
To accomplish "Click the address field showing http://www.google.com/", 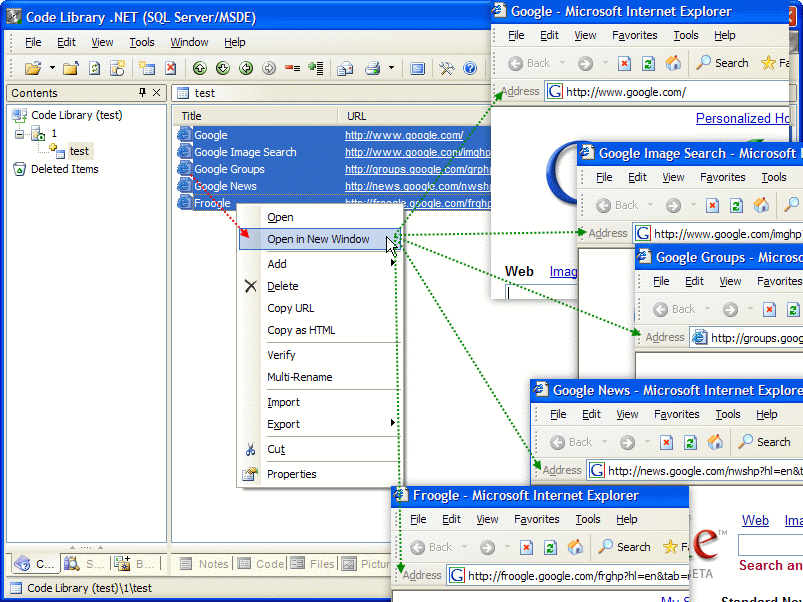I will point(666,92).
